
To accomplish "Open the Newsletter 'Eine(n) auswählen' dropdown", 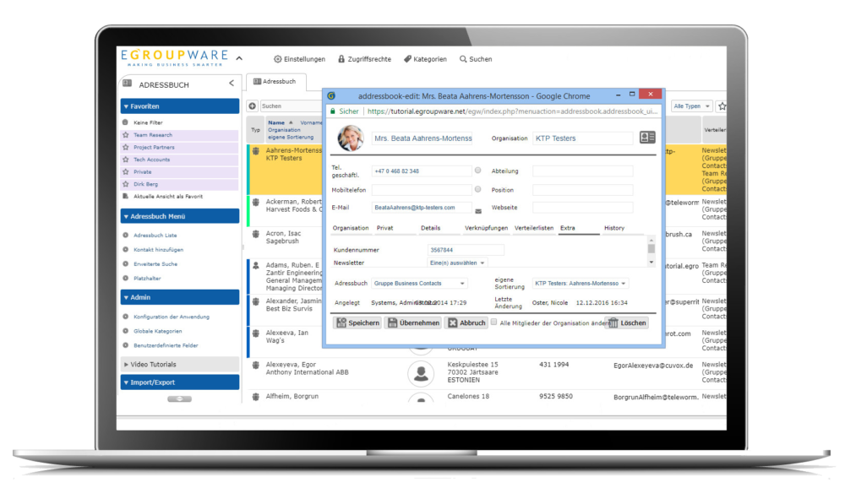I will [x=457, y=263].
